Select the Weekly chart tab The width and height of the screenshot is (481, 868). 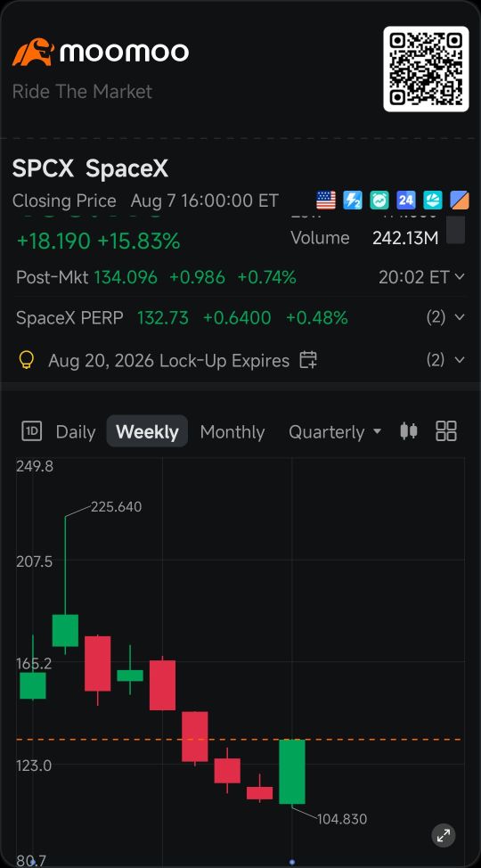pyautogui.click(x=147, y=431)
